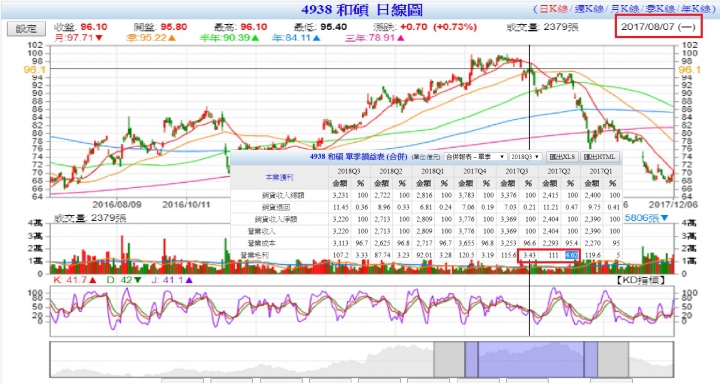Click the 營業收入 row label

pos(262,231)
